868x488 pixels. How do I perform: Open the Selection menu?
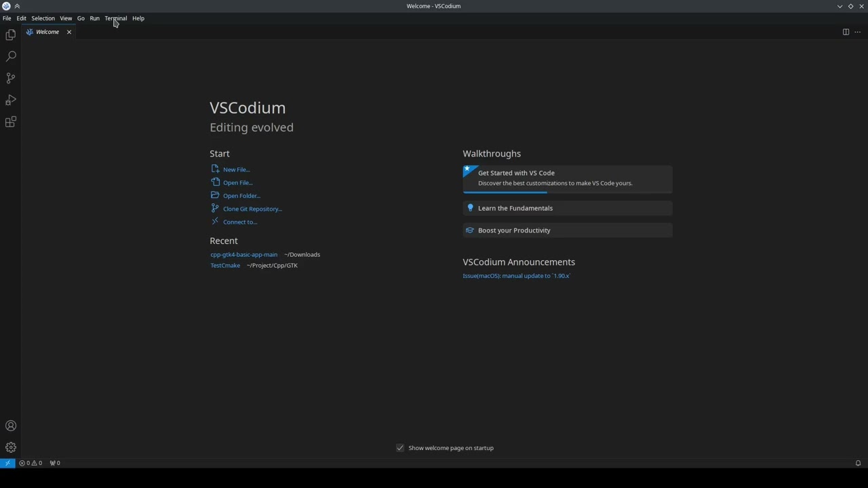click(x=43, y=18)
